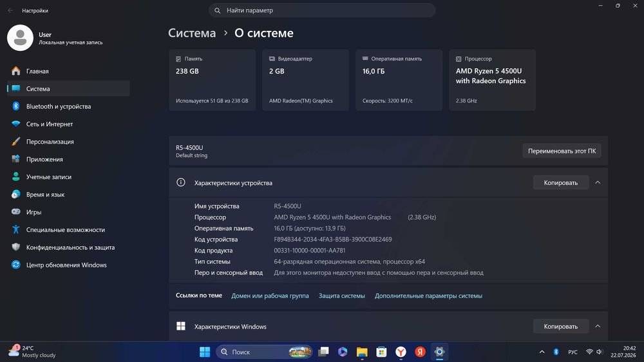Click the Главная home icon in sidebar

(x=16, y=71)
